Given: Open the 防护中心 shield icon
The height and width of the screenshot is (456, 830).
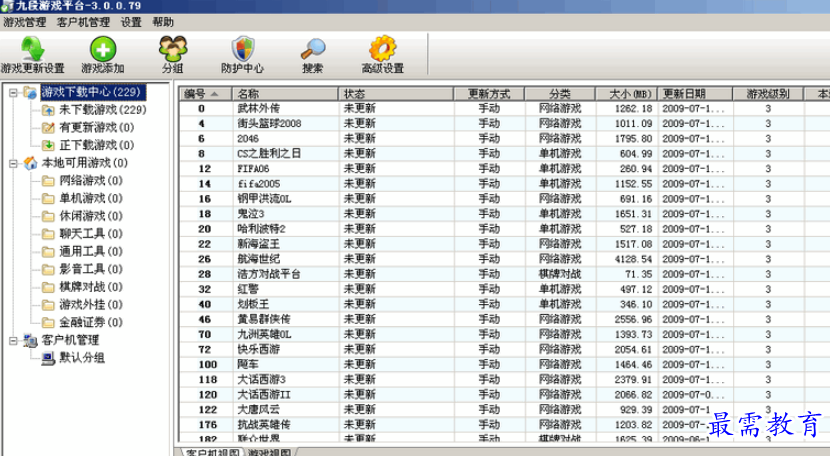Looking at the screenshot, I should pyautogui.click(x=242, y=49).
